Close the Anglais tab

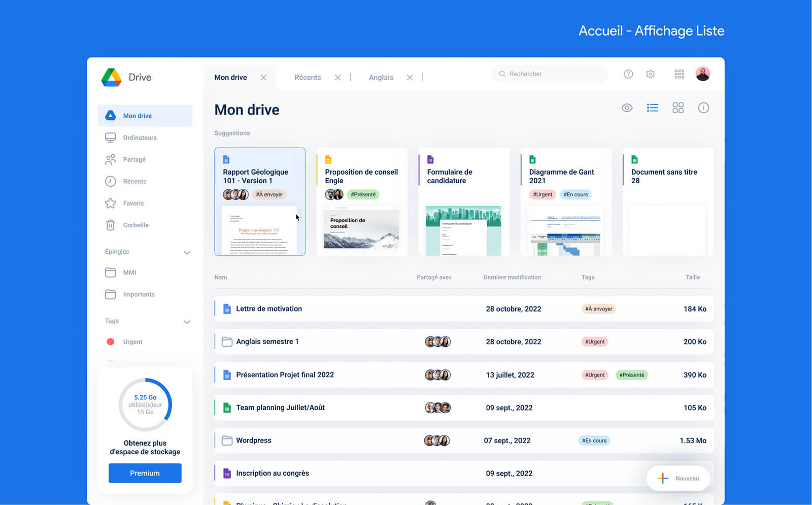click(410, 78)
